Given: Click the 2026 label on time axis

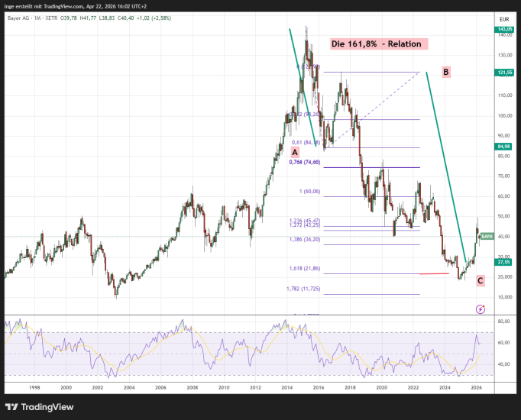Looking at the screenshot, I should [x=476, y=388].
